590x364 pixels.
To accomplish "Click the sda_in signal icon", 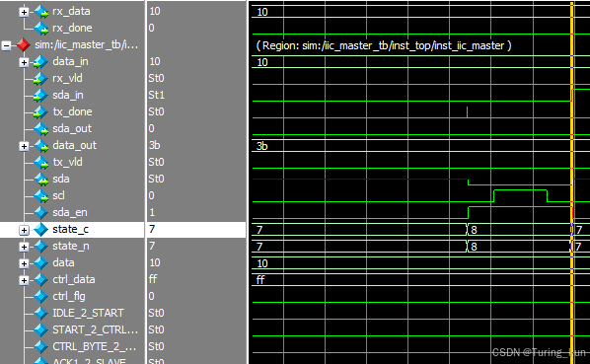I will pos(41,96).
